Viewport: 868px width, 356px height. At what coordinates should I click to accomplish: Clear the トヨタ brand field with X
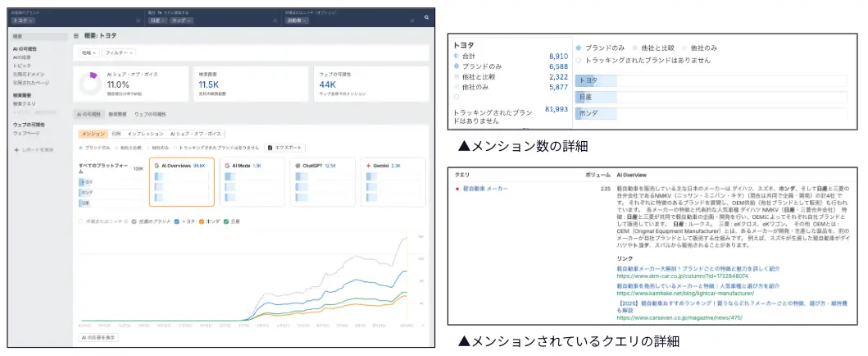click(137, 21)
